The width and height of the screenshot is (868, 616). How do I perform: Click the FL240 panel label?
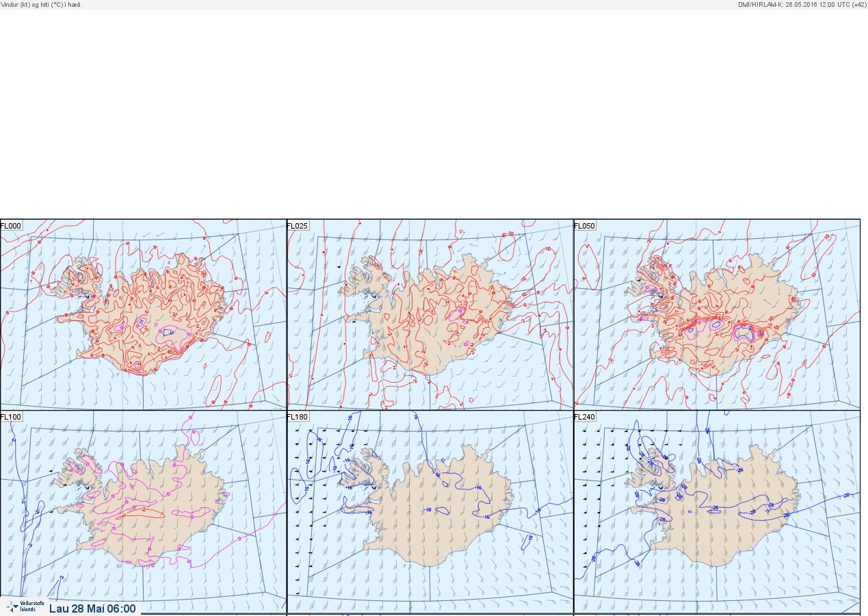pos(585,416)
